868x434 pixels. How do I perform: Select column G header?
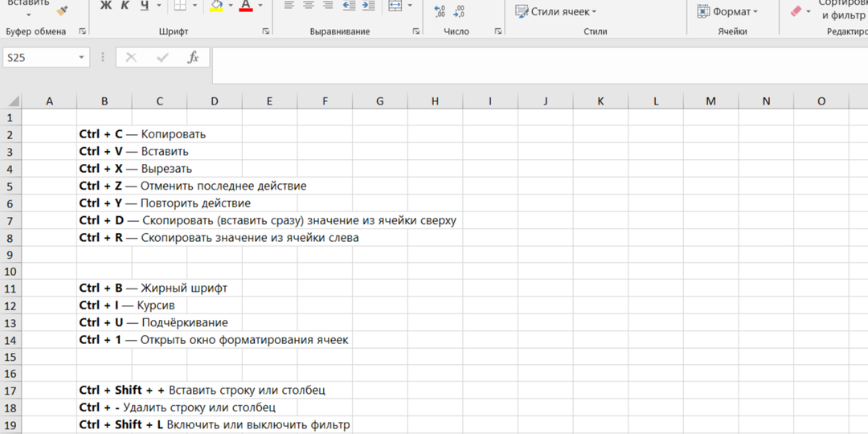click(379, 101)
